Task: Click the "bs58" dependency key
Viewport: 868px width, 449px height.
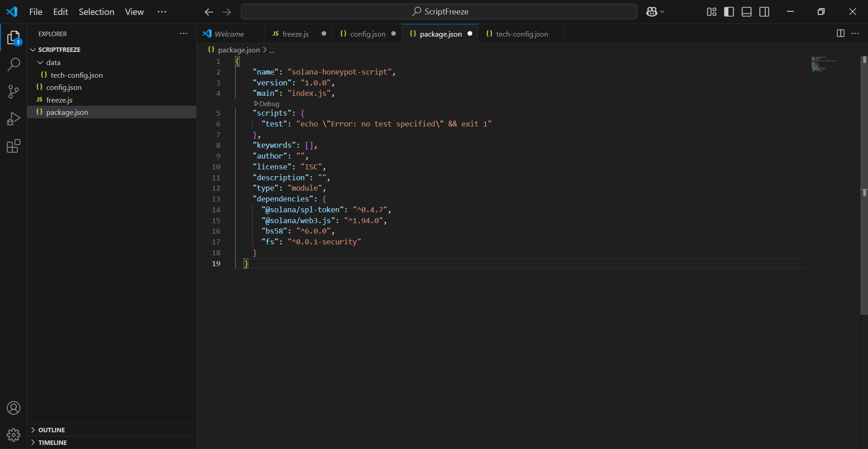Action: point(274,231)
